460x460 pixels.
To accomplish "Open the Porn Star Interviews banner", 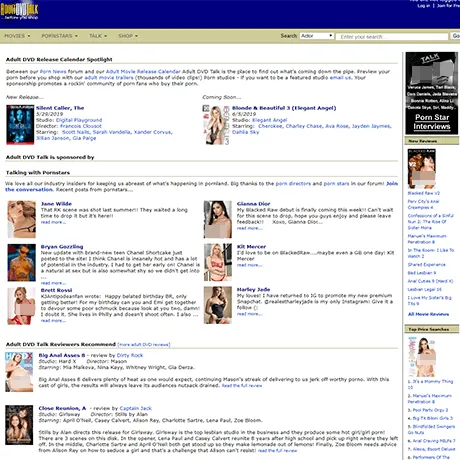I will tap(432, 93).
